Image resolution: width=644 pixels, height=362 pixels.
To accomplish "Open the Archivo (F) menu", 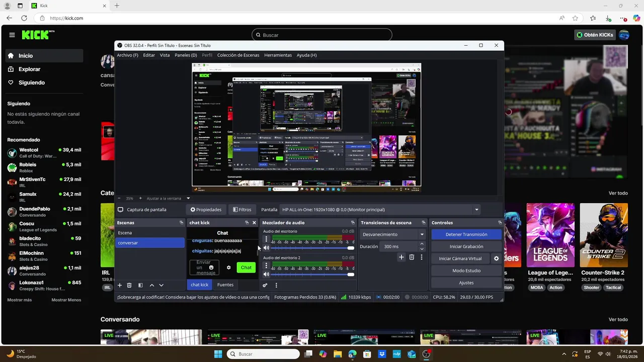I will click(127, 55).
